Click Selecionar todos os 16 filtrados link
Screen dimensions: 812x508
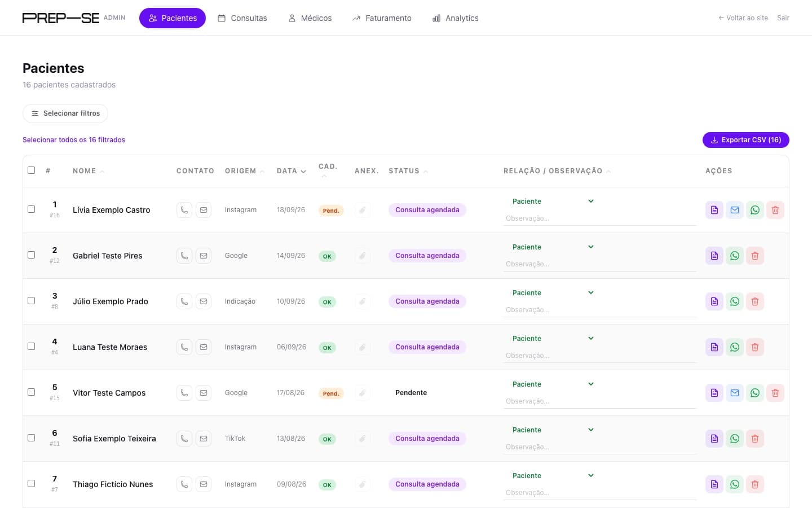tap(74, 140)
